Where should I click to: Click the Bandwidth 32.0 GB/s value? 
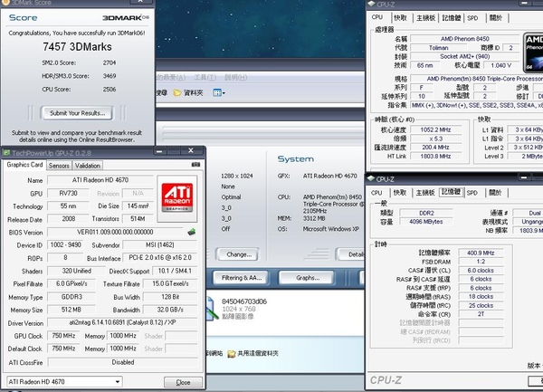[x=170, y=310]
